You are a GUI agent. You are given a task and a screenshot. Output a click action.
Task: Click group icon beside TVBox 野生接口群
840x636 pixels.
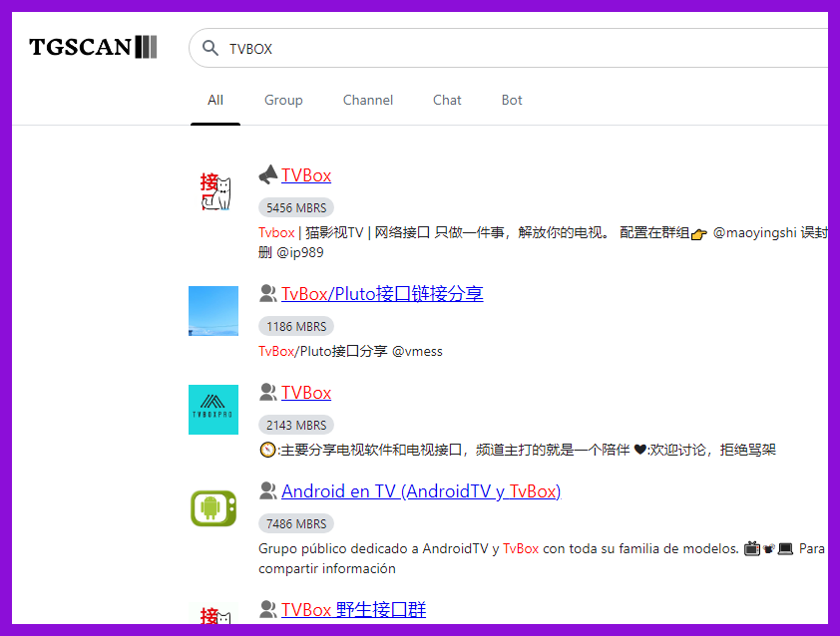coord(267,609)
